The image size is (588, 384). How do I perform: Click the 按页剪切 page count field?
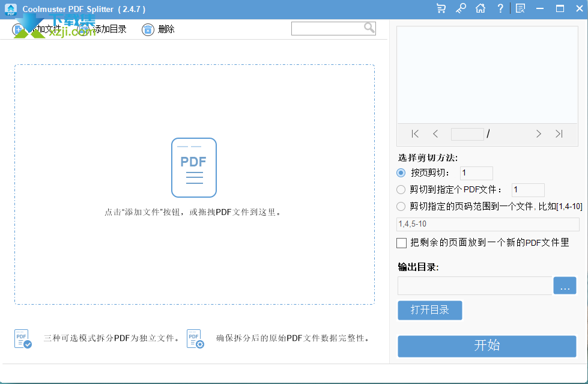click(476, 173)
